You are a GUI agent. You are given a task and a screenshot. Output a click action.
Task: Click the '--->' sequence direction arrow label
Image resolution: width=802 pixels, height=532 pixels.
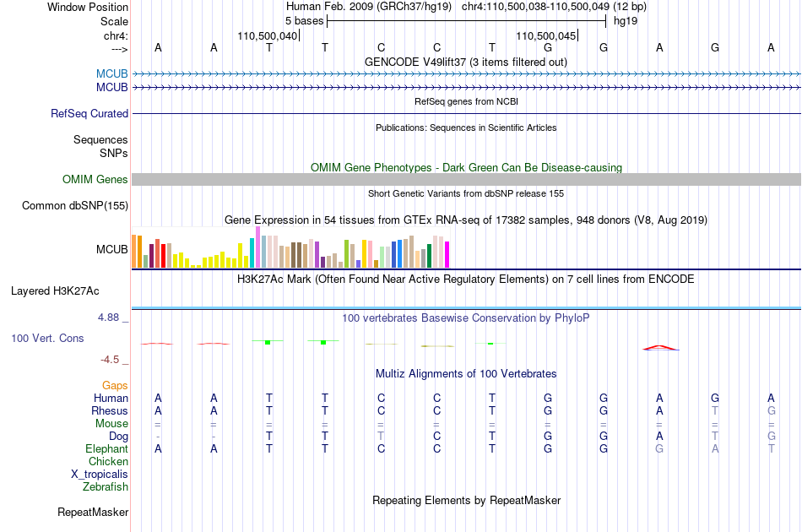tap(120, 49)
